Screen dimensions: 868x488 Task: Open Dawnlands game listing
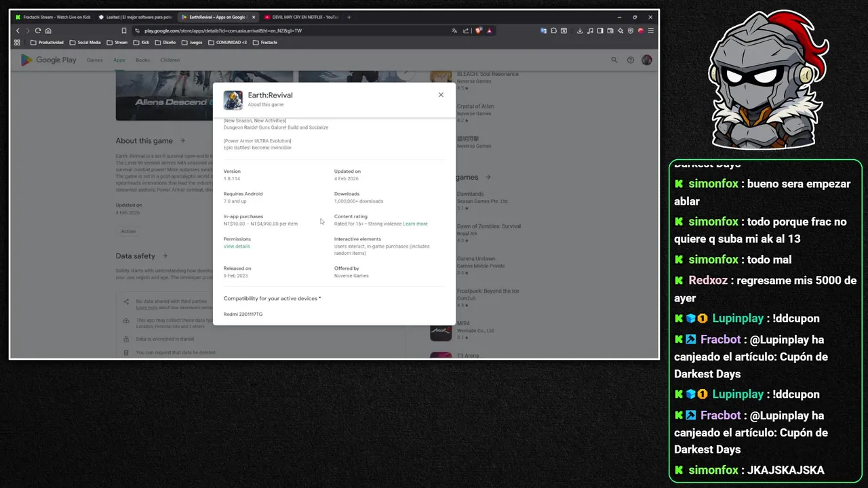point(471,193)
